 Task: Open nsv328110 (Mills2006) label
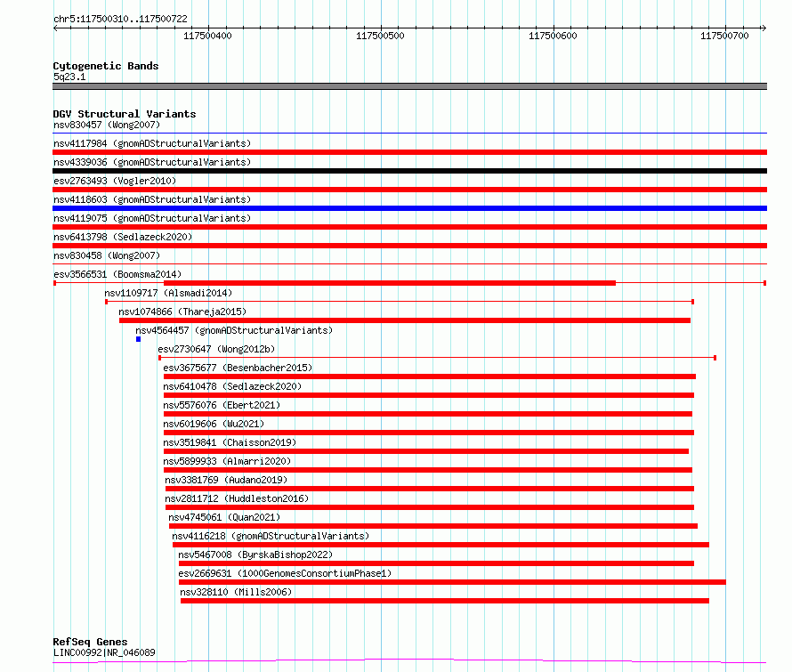[x=236, y=592]
